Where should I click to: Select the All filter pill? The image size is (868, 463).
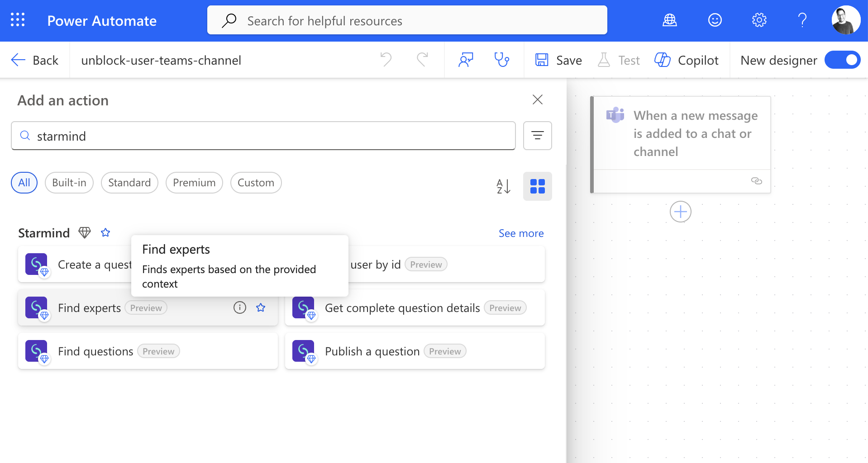[24, 183]
